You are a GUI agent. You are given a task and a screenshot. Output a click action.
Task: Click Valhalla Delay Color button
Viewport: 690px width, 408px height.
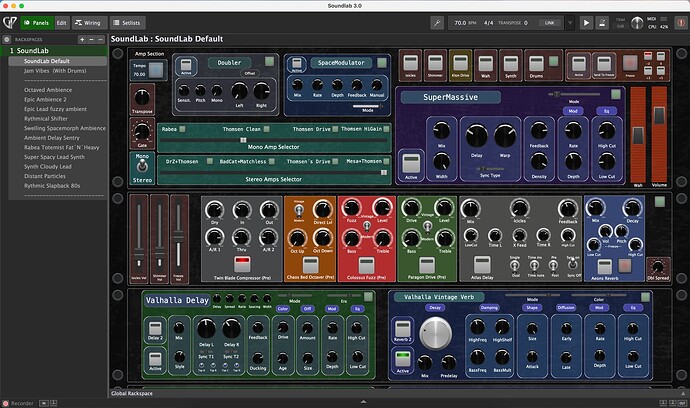click(283, 309)
